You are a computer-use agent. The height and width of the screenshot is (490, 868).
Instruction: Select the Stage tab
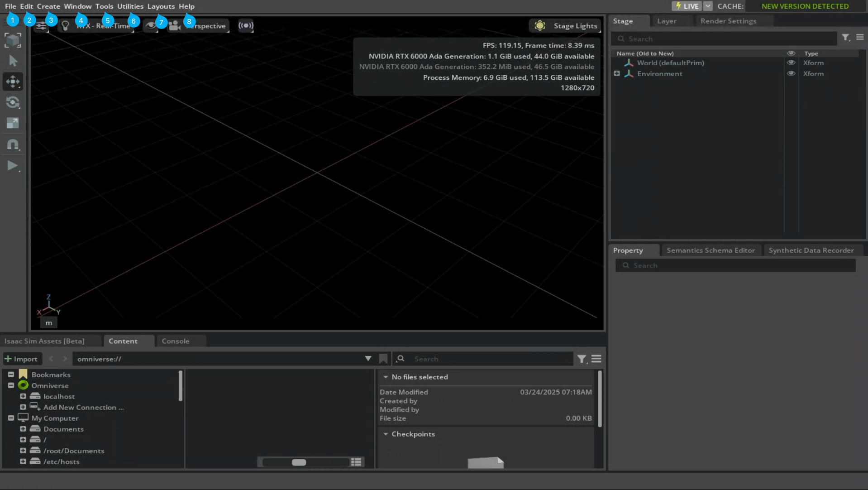[x=623, y=21]
